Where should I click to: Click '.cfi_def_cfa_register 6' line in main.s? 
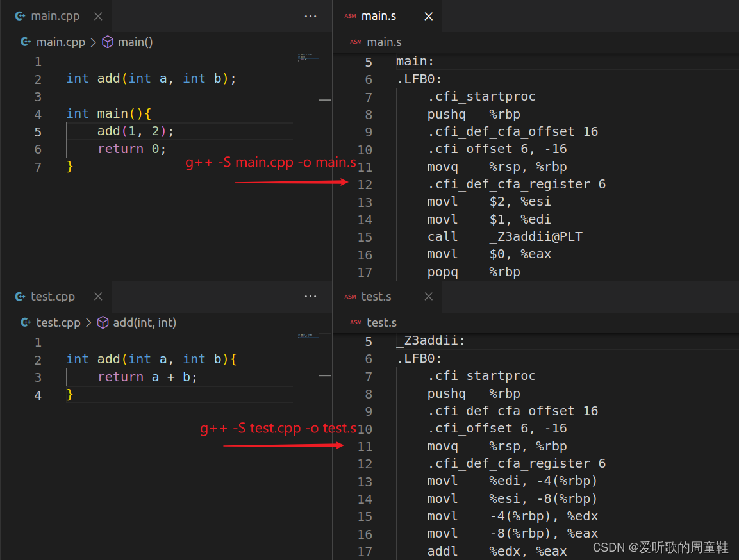tap(517, 184)
